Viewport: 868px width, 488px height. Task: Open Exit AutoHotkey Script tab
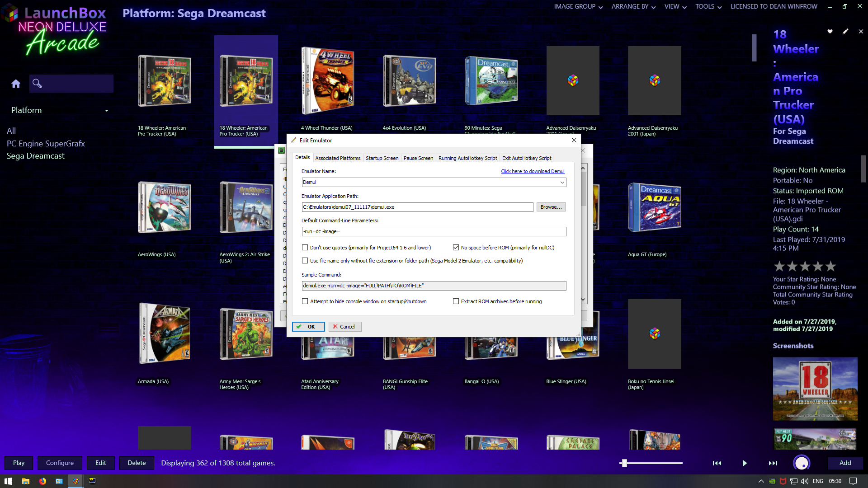point(527,158)
